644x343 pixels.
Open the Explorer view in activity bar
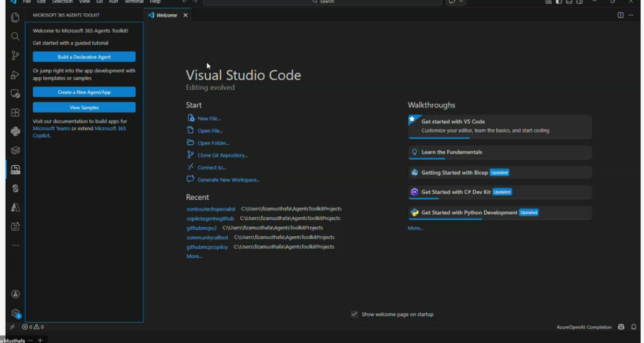[15, 18]
